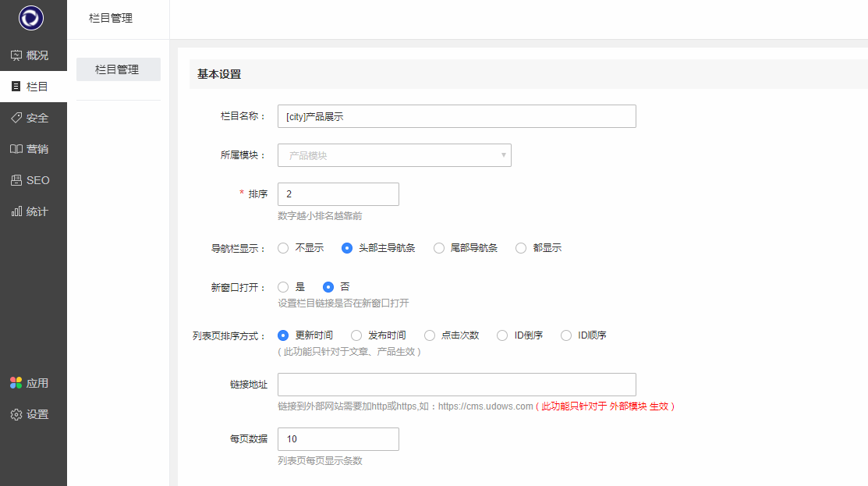
Task: Open the 概况 menu item
Action: pos(34,55)
